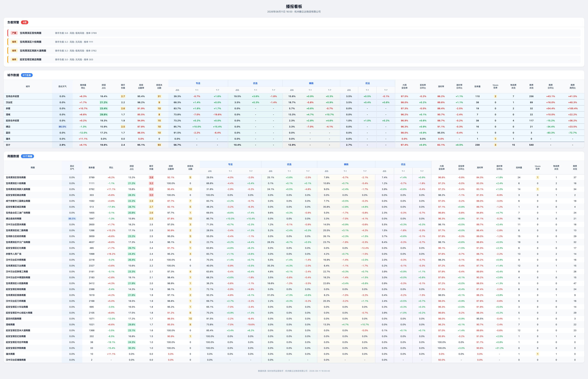Image resolution: width=588 pixels, height=379 pixels.
Task: Click the red 4项 alert count badge
Action: click(25, 22)
